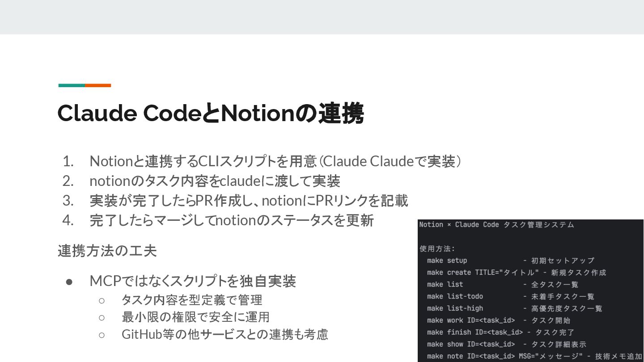The height and width of the screenshot is (362, 644).
Task: Click 'make finish ID=<task_id>' line
Action: tap(500, 333)
